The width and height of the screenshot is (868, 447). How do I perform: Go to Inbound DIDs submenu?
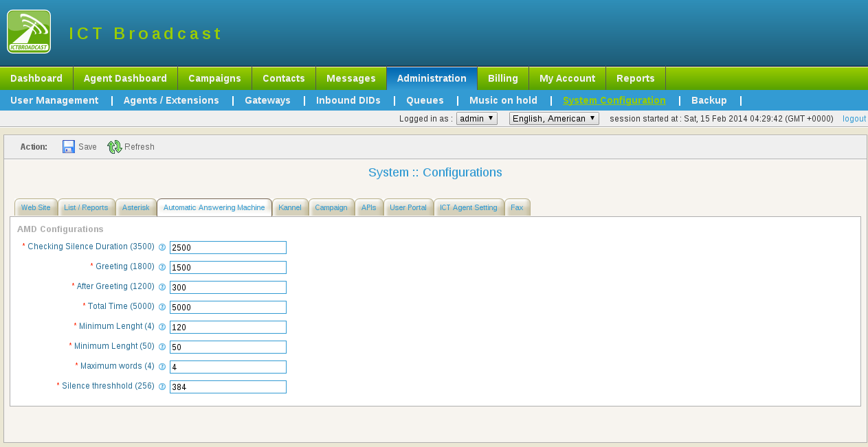[x=348, y=100]
